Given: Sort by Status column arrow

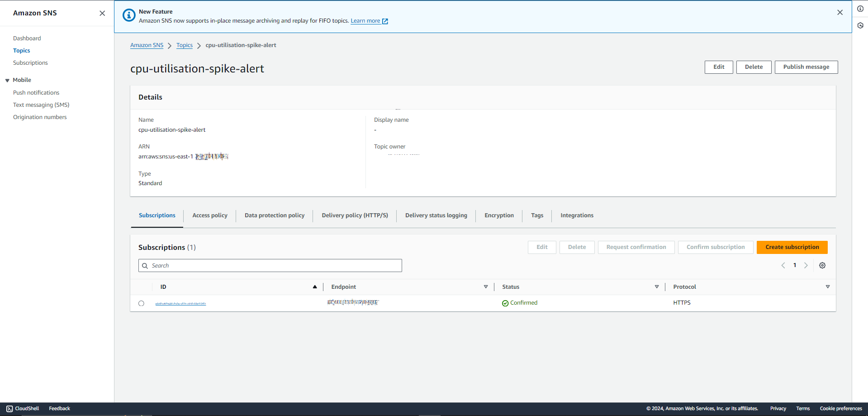Looking at the screenshot, I should [657, 287].
